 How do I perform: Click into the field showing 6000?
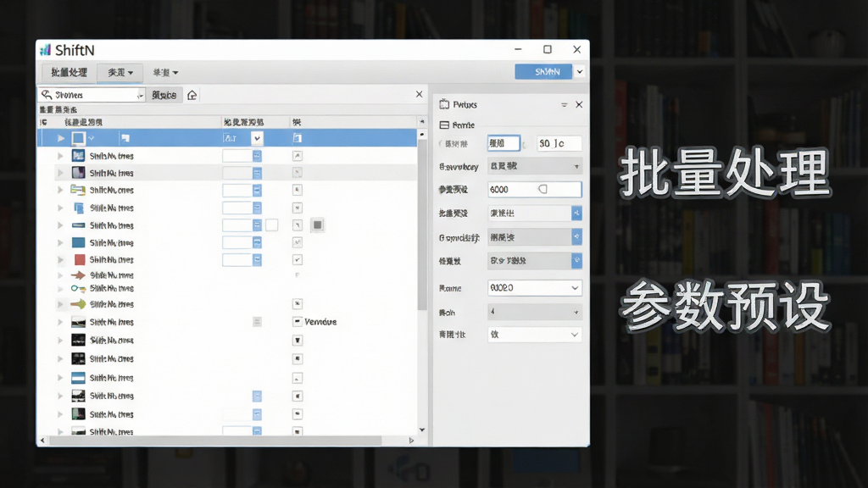tap(534, 189)
